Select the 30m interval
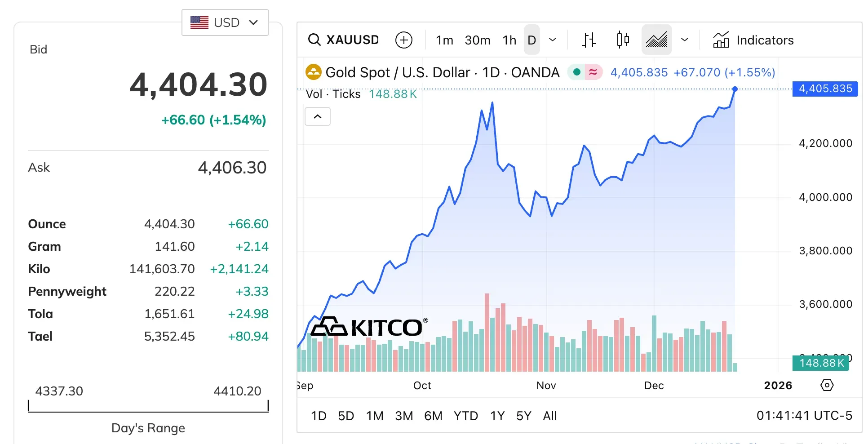Image resolution: width=868 pixels, height=444 pixels. (477, 40)
